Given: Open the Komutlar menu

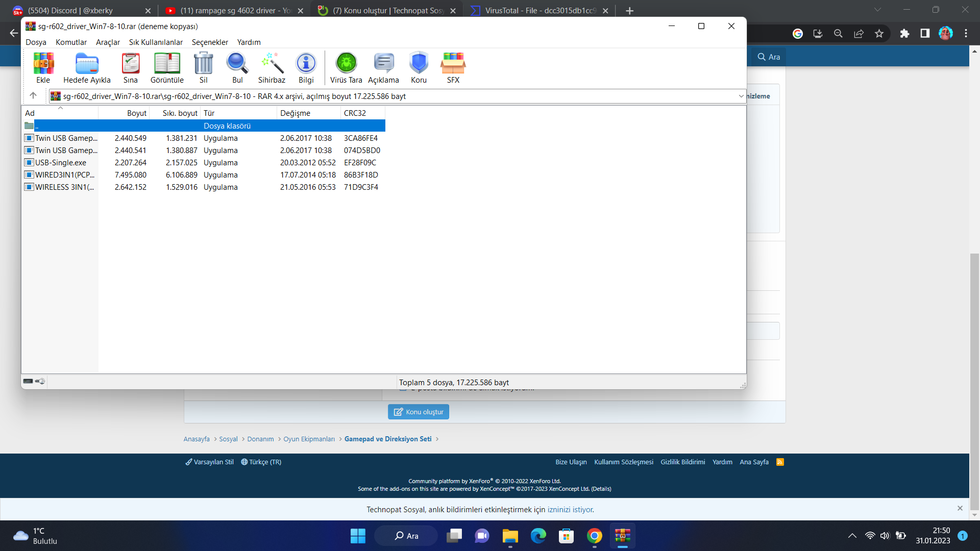Looking at the screenshot, I should (x=71, y=42).
